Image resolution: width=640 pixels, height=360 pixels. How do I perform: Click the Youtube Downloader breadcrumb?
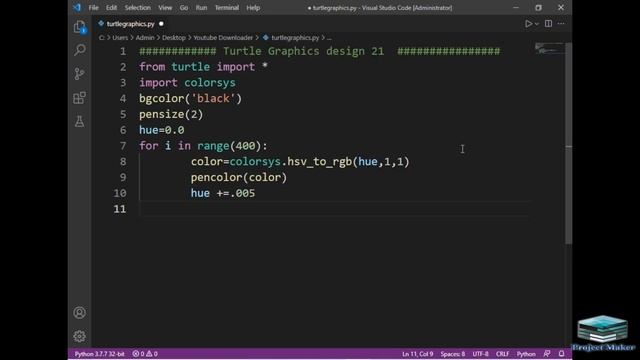coord(223,38)
